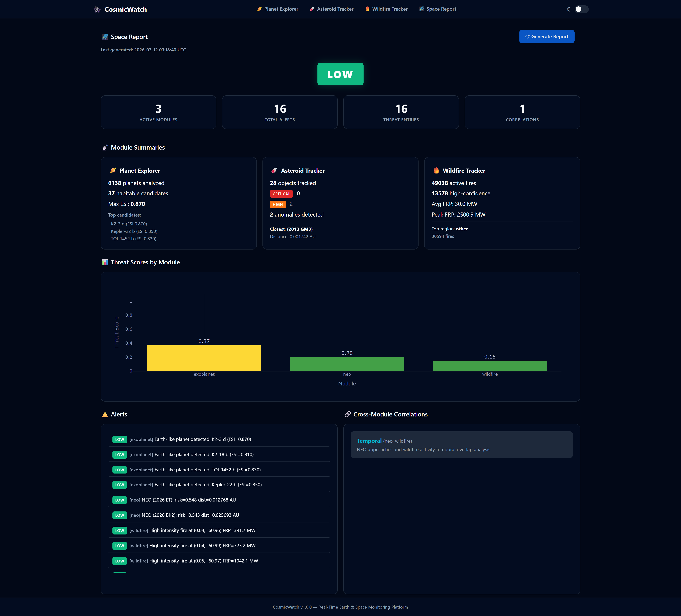Viewport: 681px width, 616px height.
Task: Click the 6138 planets analyzed line
Action: tap(136, 183)
